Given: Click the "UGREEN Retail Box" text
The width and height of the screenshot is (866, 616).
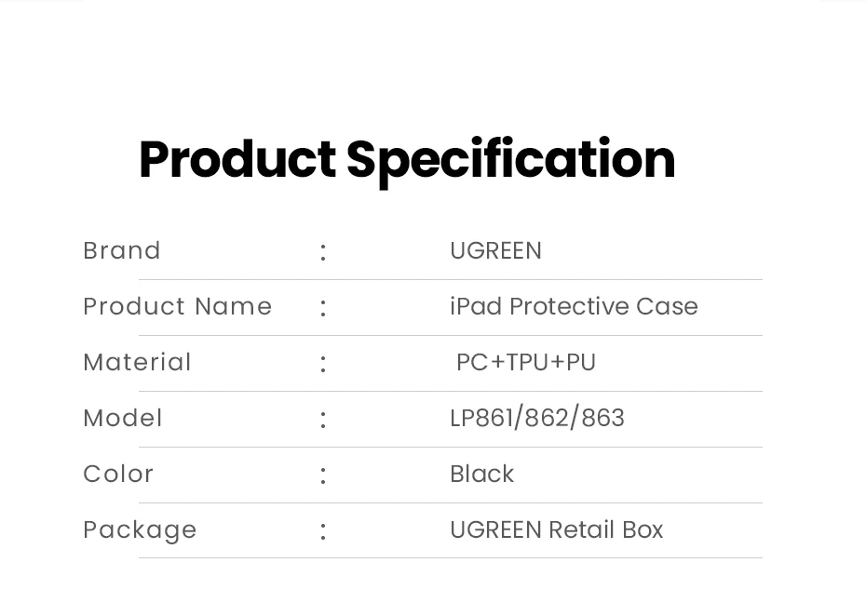Looking at the screenshot, I should pos(556,530).
